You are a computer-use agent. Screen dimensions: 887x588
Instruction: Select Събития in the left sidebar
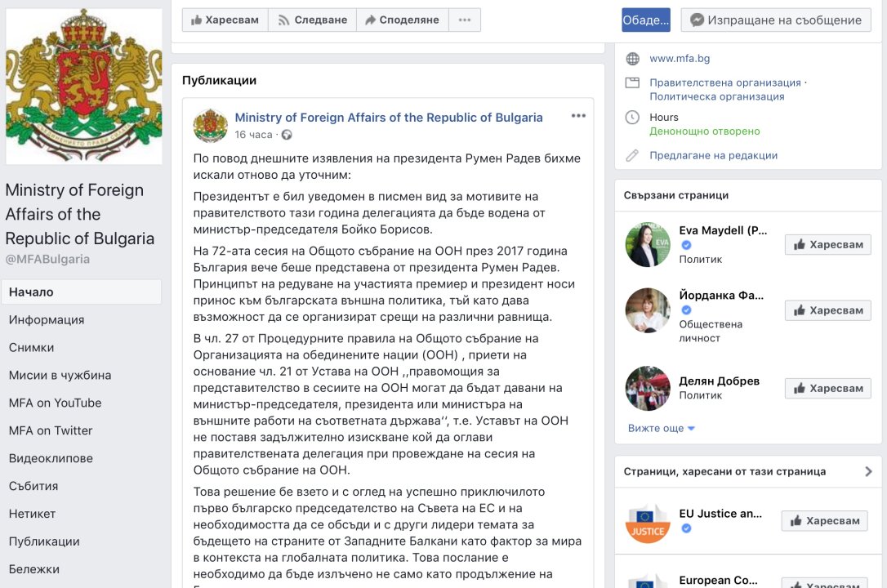tap(33, 486)
